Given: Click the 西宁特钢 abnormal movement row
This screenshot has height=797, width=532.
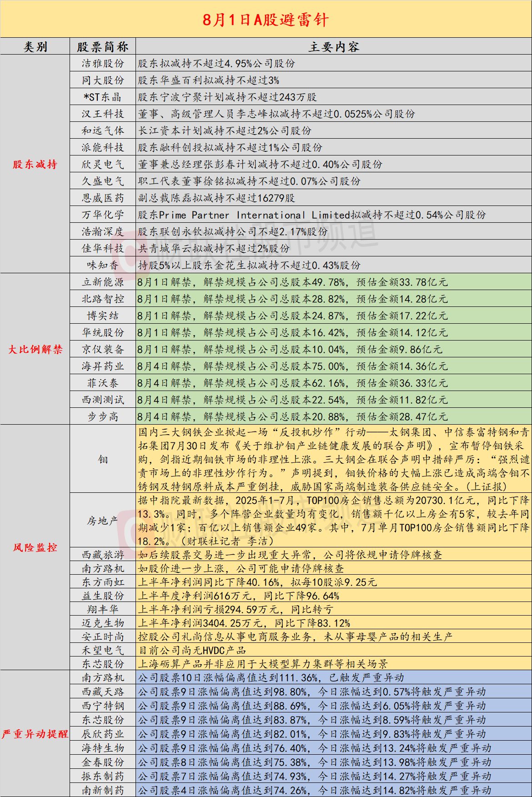Looking at the screenshot, I should (334, 706).
